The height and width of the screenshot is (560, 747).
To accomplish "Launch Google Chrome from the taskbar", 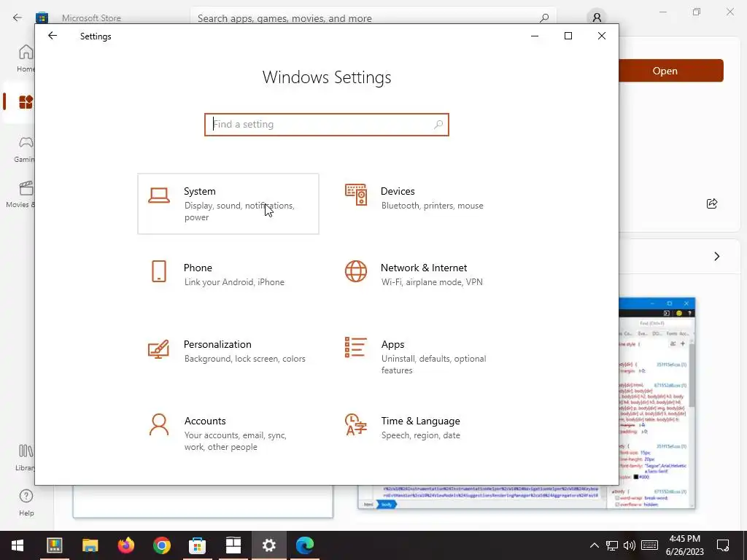I will 162,545.
